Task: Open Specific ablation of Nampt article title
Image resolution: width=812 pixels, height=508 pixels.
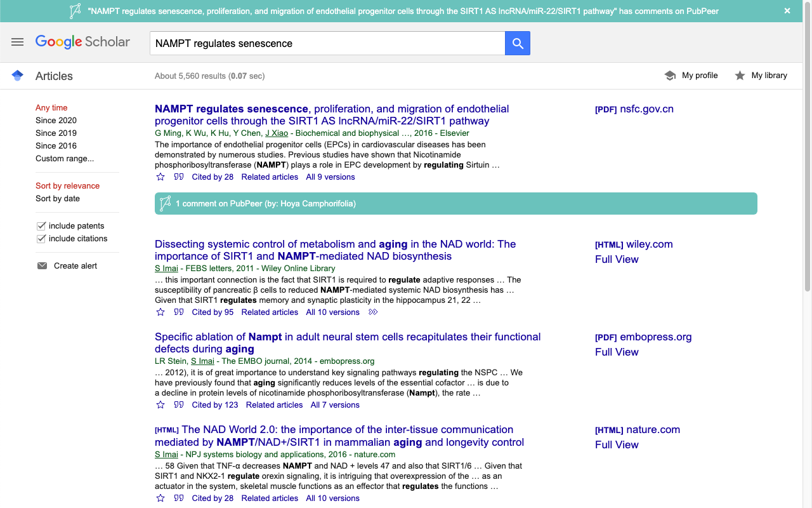Action: (x=348, y=343)
